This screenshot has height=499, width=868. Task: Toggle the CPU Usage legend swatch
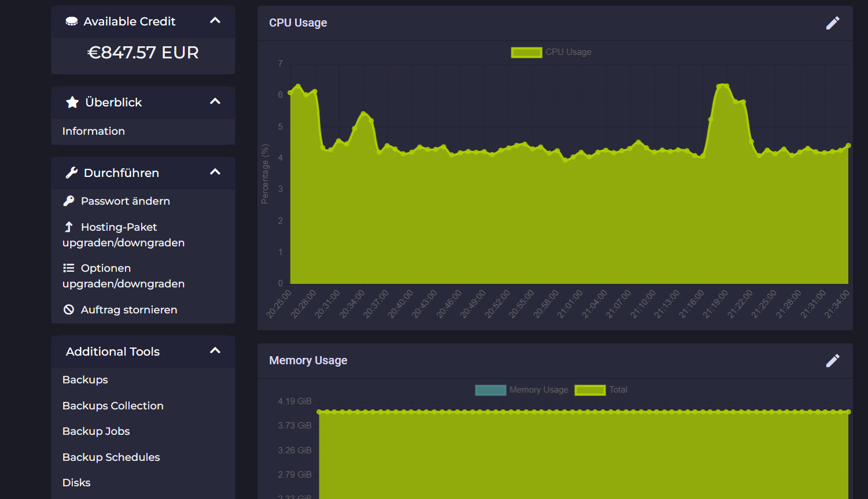[527, 53]
